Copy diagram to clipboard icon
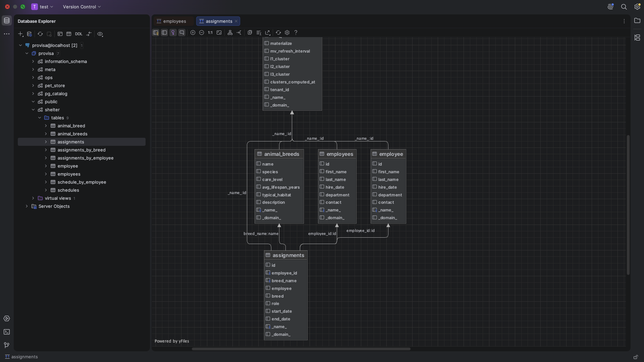The width and height of the screenshot is (644, 362). [x=250, y=33]
